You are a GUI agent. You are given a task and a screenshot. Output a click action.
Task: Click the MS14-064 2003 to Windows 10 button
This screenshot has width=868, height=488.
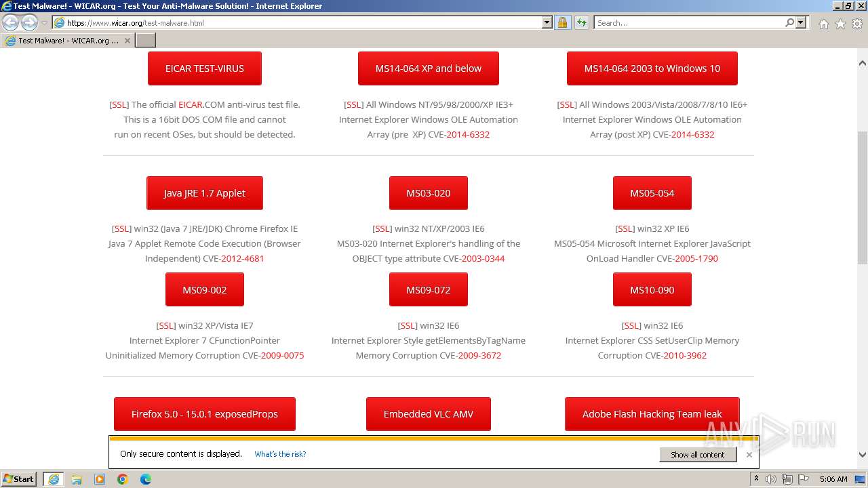652,68
